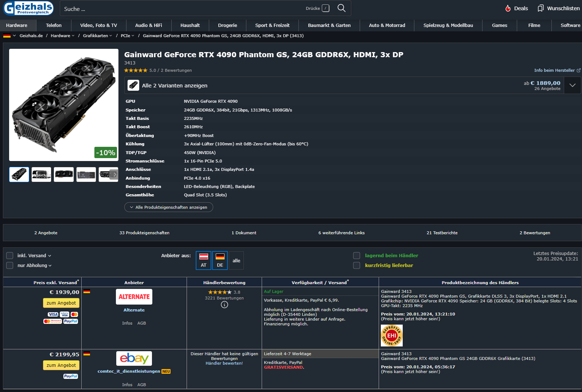The width and height of the screenshot is (582, 392).
Task: Open the Telefon category menu
Action: pyautogui.click(x=54, y=25)
